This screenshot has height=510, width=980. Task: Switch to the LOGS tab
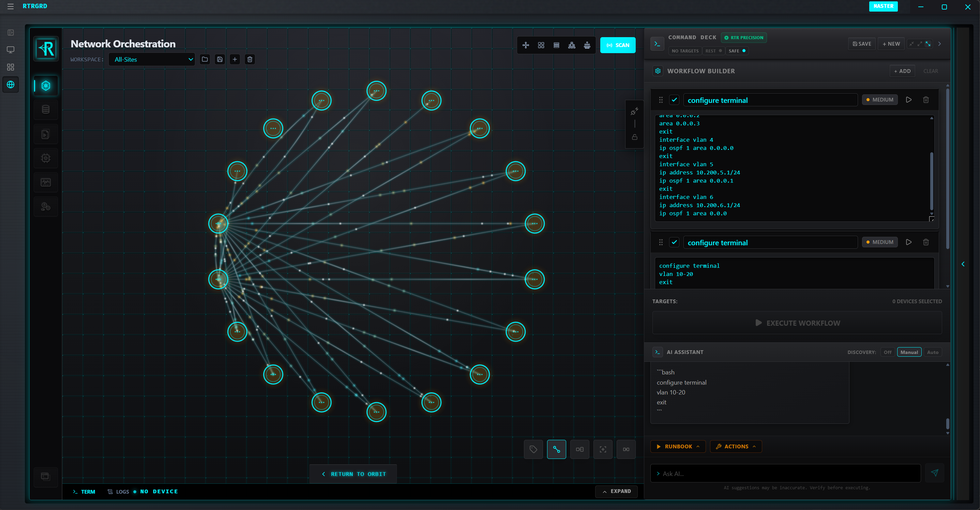pyautogui.click(x=118, y=491)
